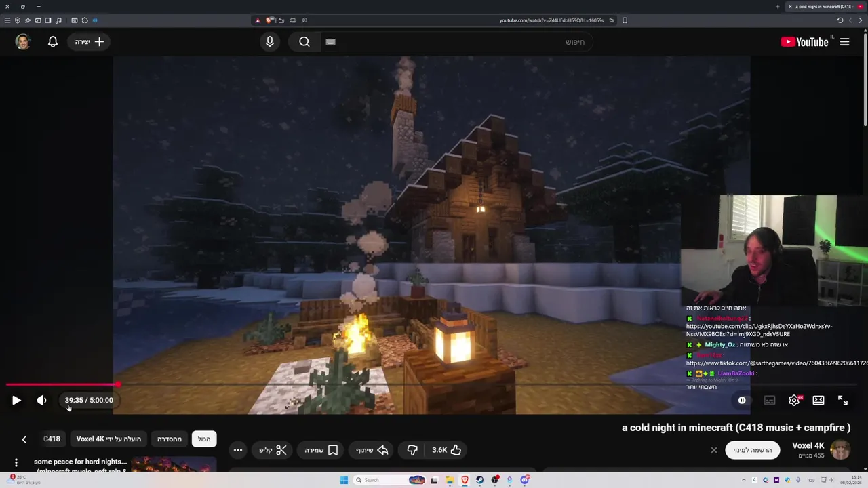This screenshot has height=488, width=868.
Task: Open File Explorer from taskbar
Action: click(x=449, y=480)
